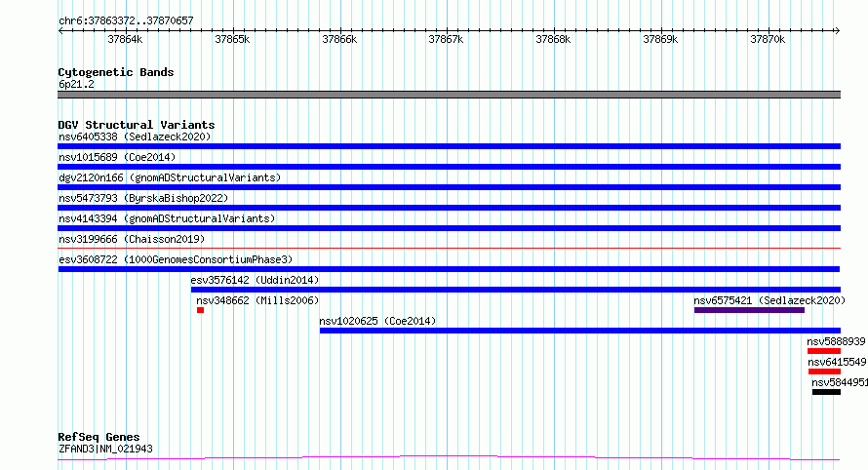Open nsv5473793 (ByrskaBishop2022) label

pyautogui.click(x=143, y=198)
